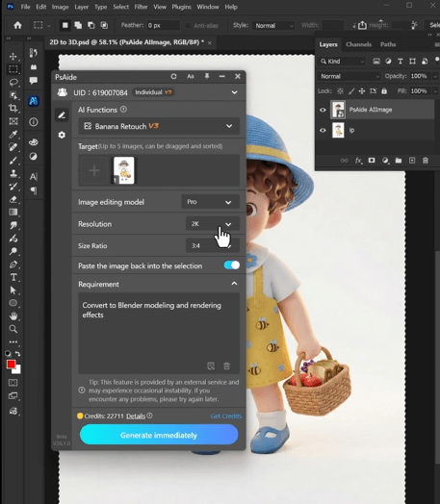Open the Size Ratio 3:4 dropdown
Screen dimensions: 440x504
click(x=213, y=245)
